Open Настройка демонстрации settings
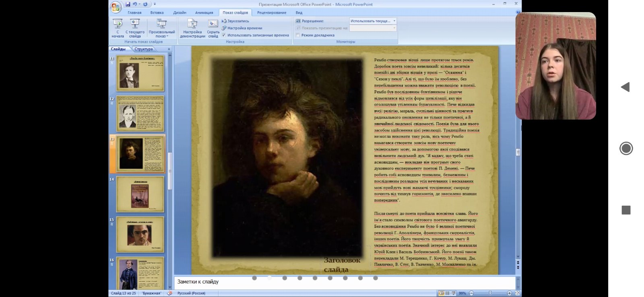This screenshot has width=644, height=297. pyautogui.click(x=192, y=28)
